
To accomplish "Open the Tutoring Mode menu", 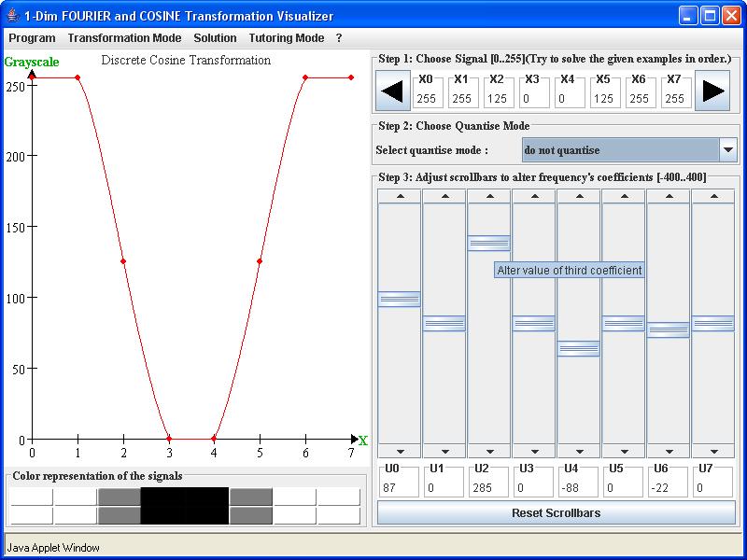I will pos(286,38).
